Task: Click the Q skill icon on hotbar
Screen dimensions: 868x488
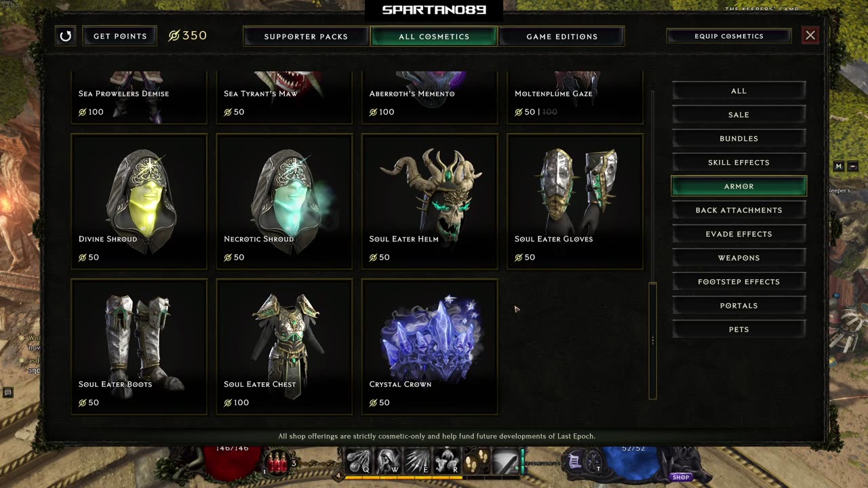Action: 359,461
